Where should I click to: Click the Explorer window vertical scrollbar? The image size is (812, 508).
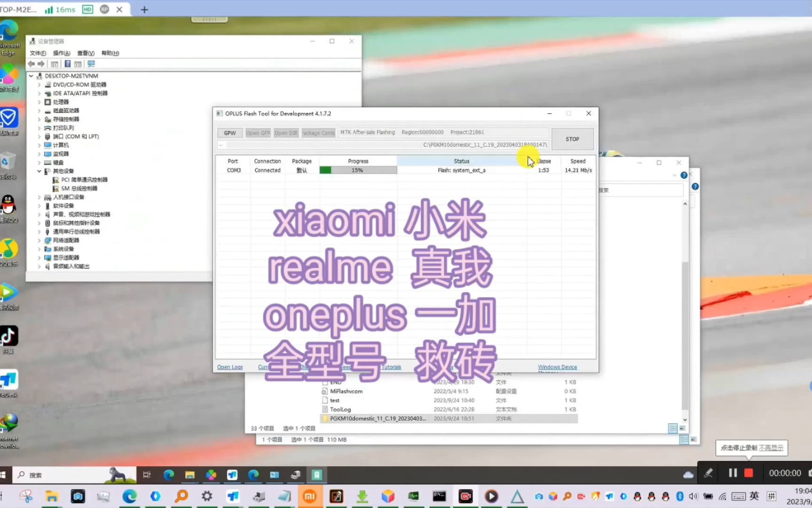pos(685,336)
